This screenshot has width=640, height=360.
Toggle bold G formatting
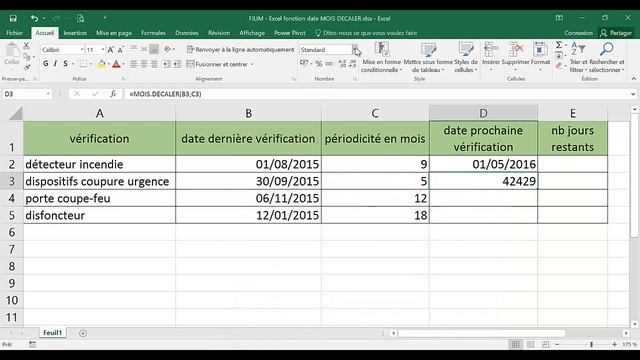point(45,64)
